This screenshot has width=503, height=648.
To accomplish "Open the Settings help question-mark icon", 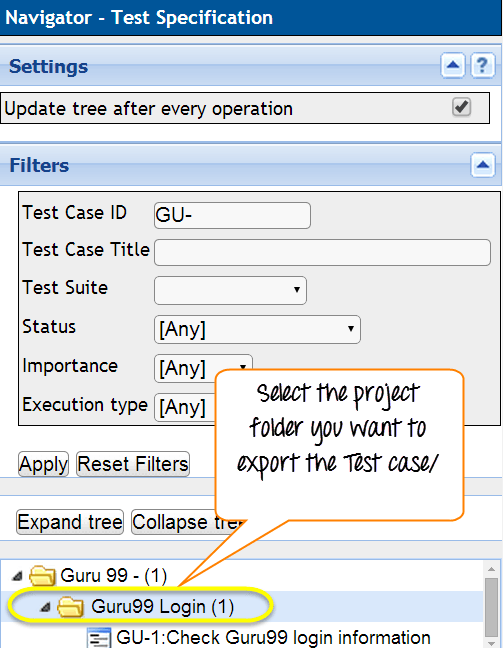I will coord(482,65).
